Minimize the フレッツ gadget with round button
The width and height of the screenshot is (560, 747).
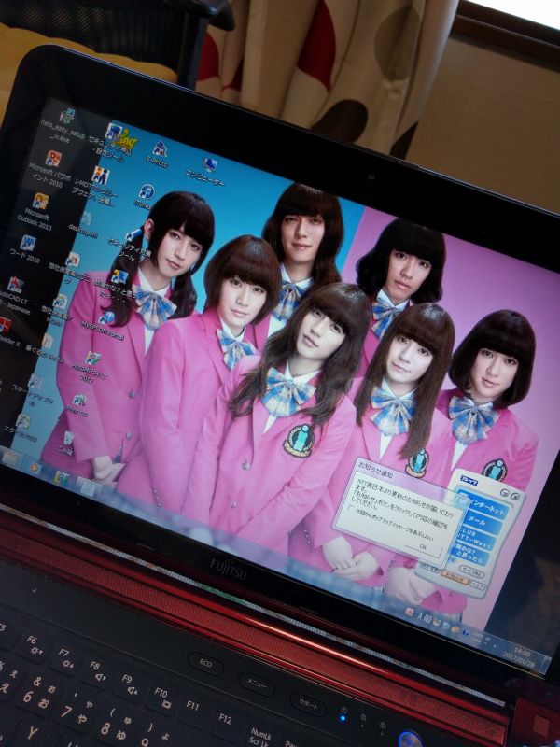point(506,494)
